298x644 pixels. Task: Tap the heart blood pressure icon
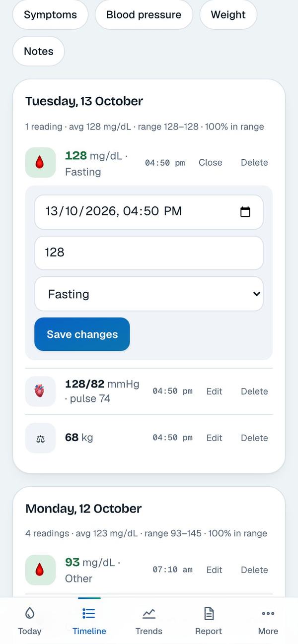pyautogui.click(x=40, y=391)
